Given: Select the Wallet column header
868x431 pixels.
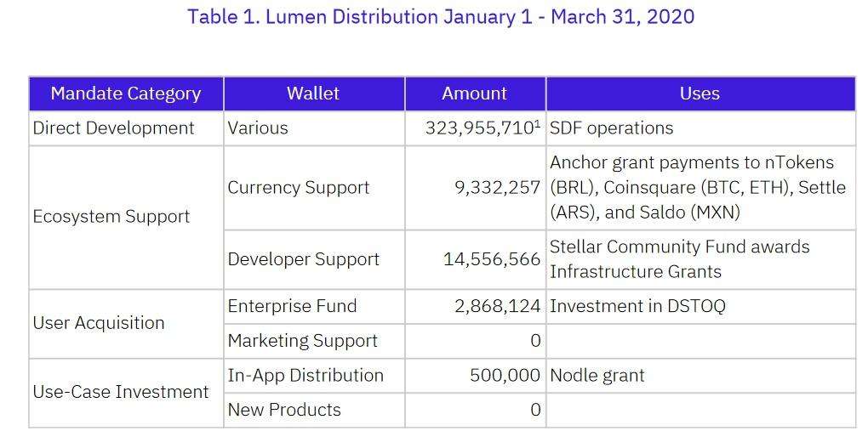Looking at the screenshot, I should (x=313, y=94).
